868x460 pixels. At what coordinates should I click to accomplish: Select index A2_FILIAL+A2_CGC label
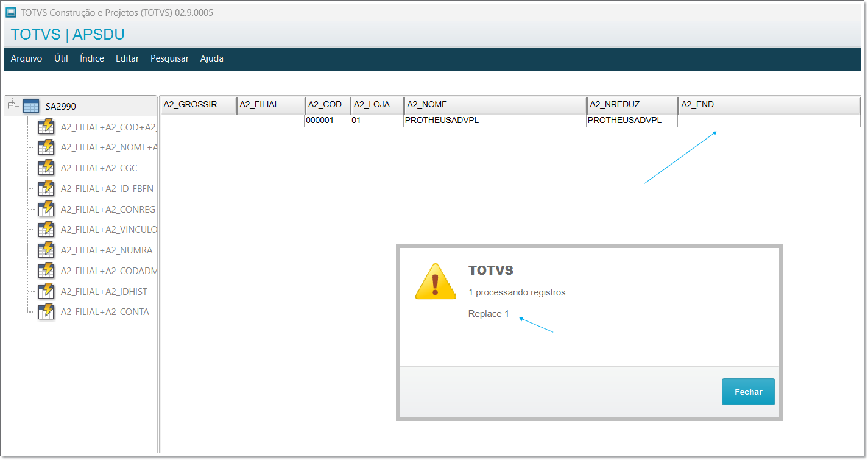click(x=99, y=168)
